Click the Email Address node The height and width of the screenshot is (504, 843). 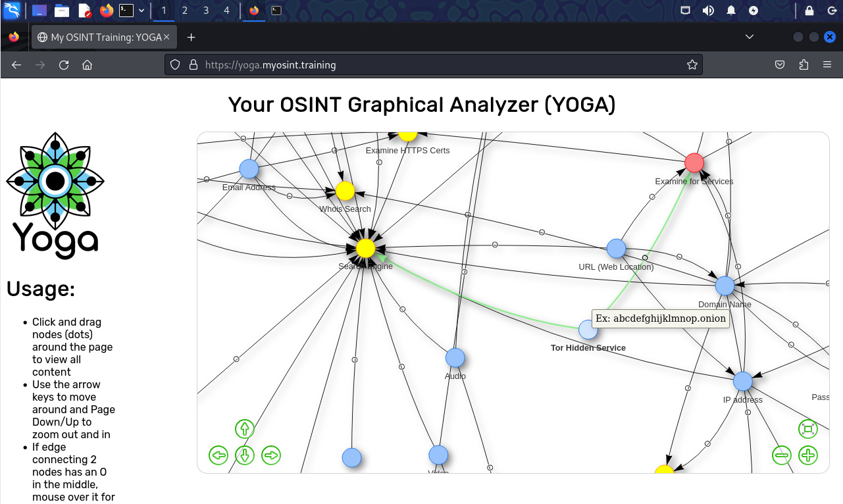249,169
